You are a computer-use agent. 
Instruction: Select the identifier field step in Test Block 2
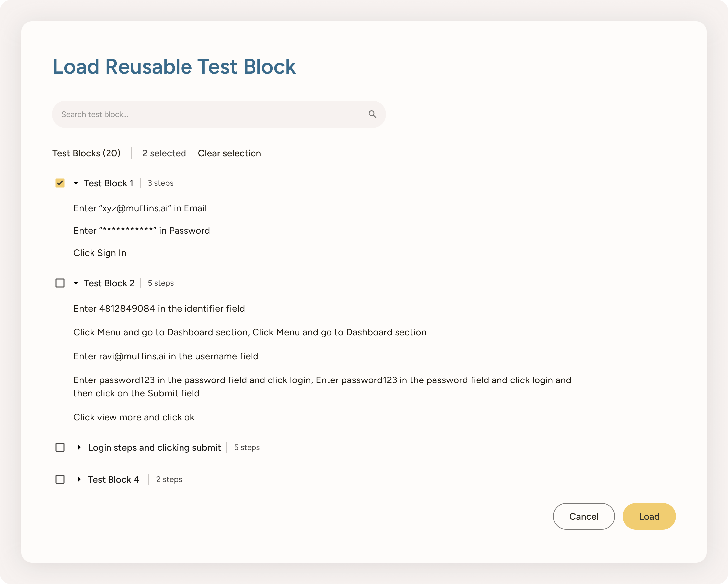tap(159, 308)
